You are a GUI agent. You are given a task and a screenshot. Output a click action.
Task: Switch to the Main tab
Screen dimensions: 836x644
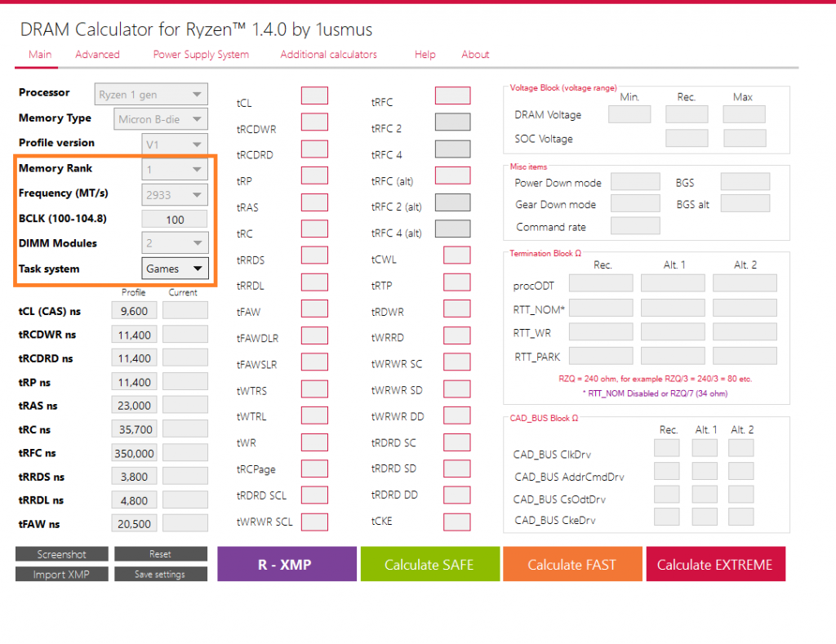[x=40, y=55]
